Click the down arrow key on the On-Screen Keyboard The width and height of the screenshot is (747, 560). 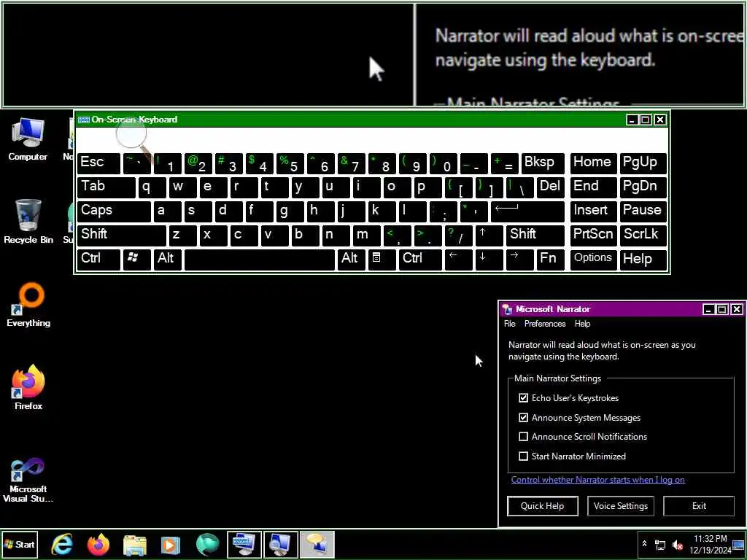tap(489, 260)
